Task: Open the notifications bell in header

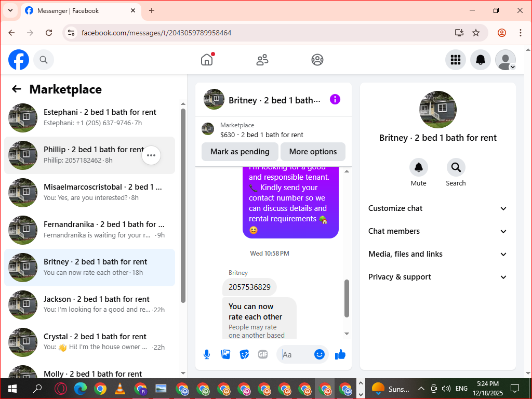Action: tap(481, 60)
